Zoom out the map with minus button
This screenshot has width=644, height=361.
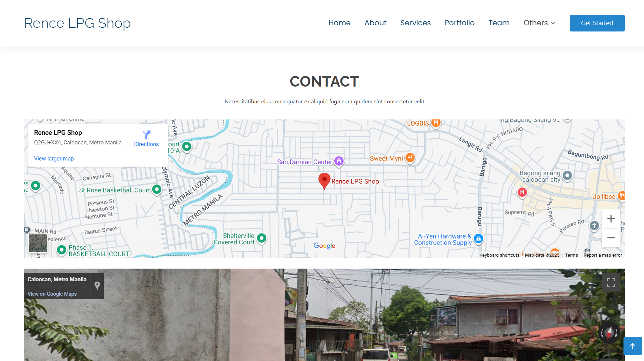tap(611, 237)
